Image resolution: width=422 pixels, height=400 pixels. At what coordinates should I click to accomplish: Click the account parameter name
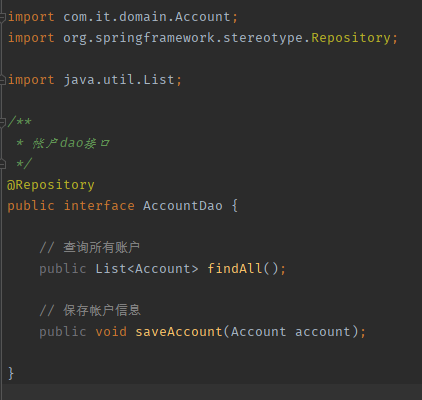click(x=322, y=332)
